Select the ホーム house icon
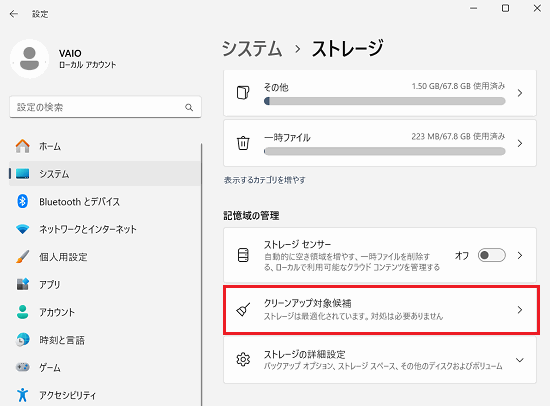 (23, 146)
